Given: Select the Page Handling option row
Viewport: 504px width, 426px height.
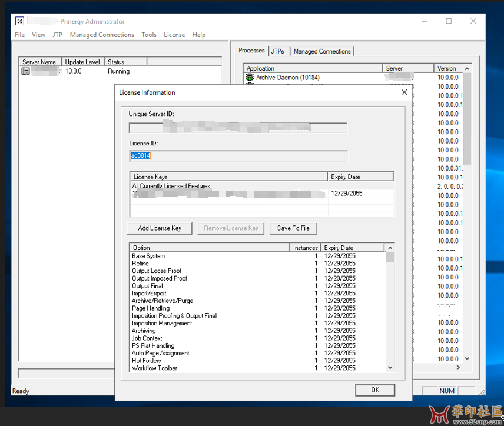Looking at the screenshot, I should point(257,308).
